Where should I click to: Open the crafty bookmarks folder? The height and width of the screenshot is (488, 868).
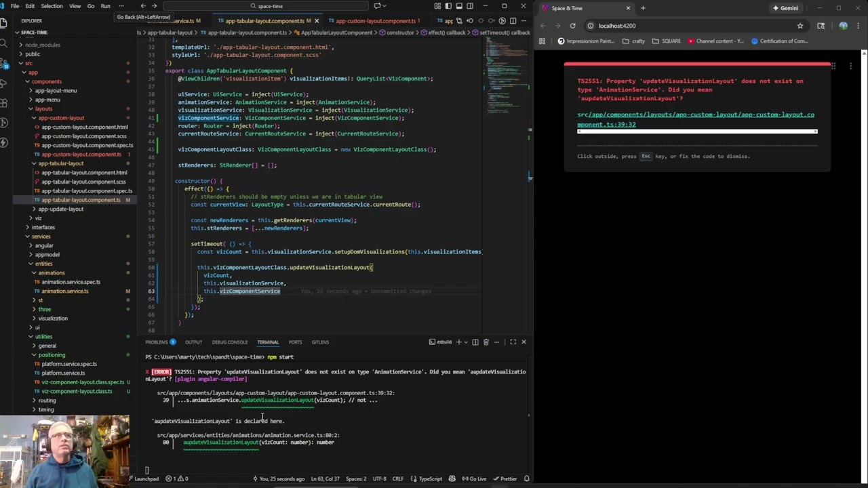(x=633, y=41)
